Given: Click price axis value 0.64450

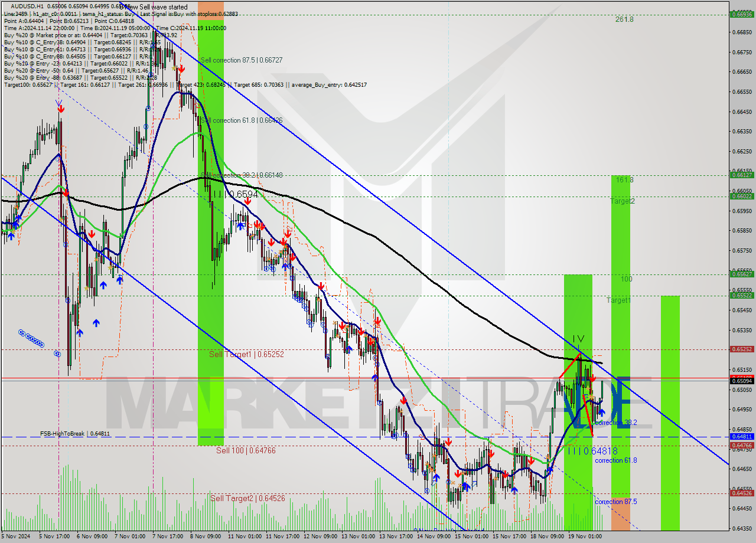Looking at the screenshot, I should point(741,508).
